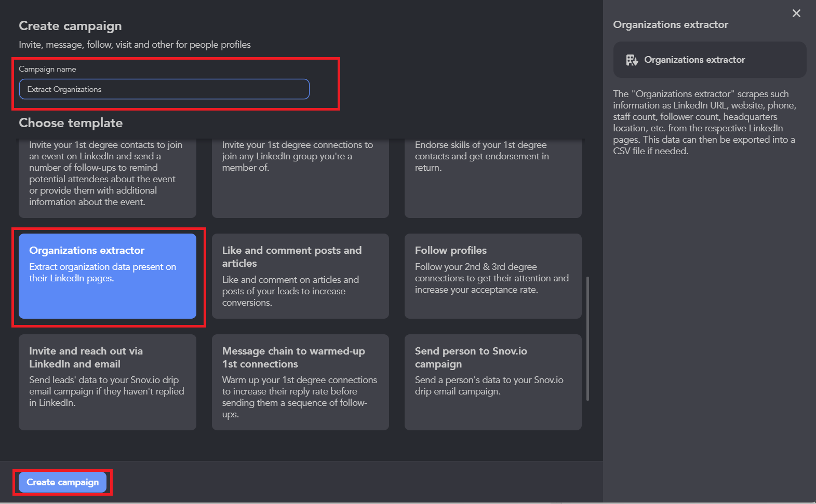Select Send person to Snov.io campaign template
The height and width of the screenshot is (504, 816).
coord(493,382)
